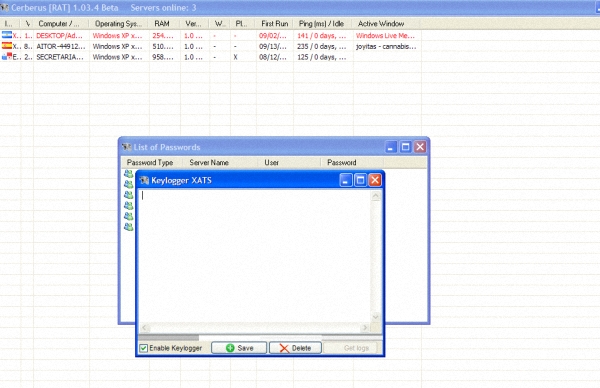Click the keylogger horizontal scrollbar right arrow

click(x=365, y=328)
